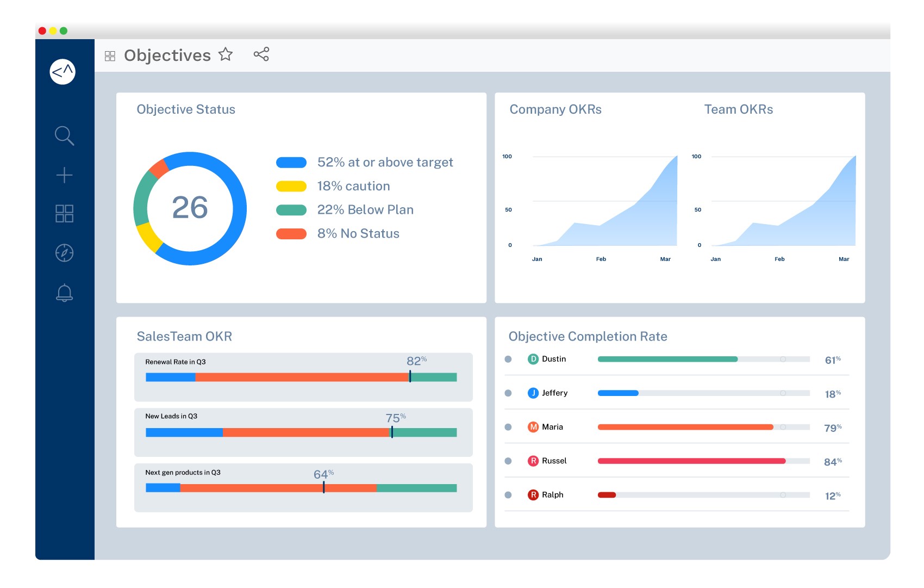Click Jeffery's 18% completion value
This screenshot has height=588, width=924.
pyautogui.click(x=833, y=394)
